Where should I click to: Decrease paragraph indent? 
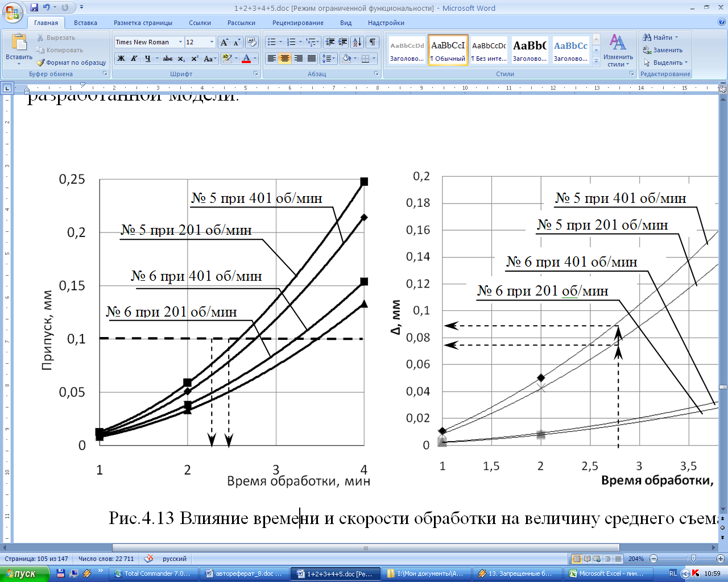tap(330, 42)
